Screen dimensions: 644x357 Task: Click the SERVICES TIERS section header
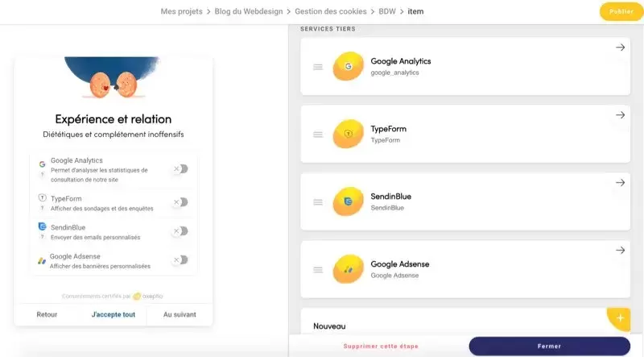click(x=328, y=29)
